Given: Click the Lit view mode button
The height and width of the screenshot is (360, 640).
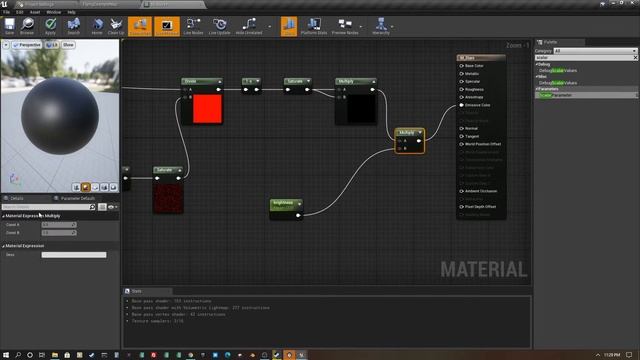Looking at the screenshot, I should coord(52,45).
